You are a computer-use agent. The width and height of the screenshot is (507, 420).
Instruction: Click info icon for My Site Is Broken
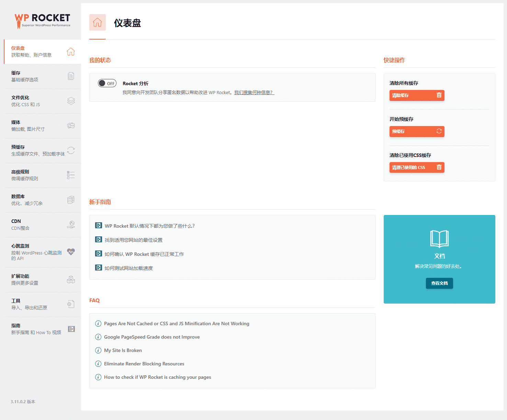[x=98, y=350]
